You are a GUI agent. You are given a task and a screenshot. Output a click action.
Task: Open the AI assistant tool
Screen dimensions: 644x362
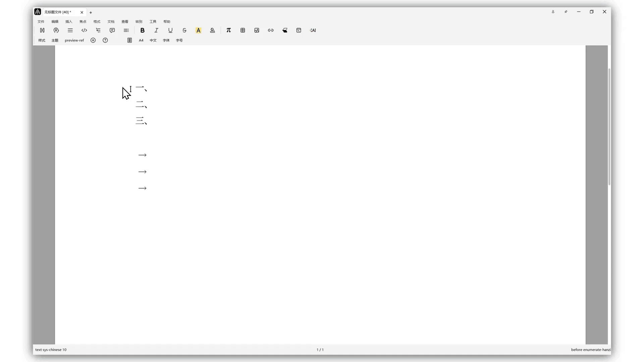[313, 30]
